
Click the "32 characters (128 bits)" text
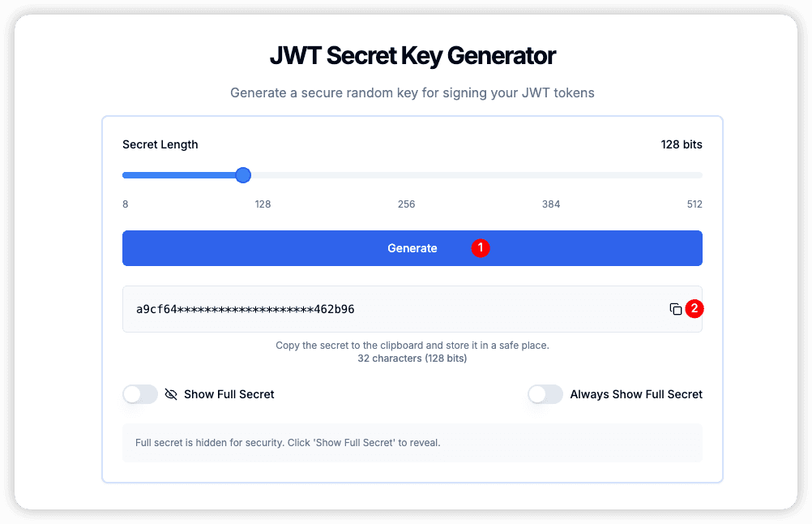point(412,358)
